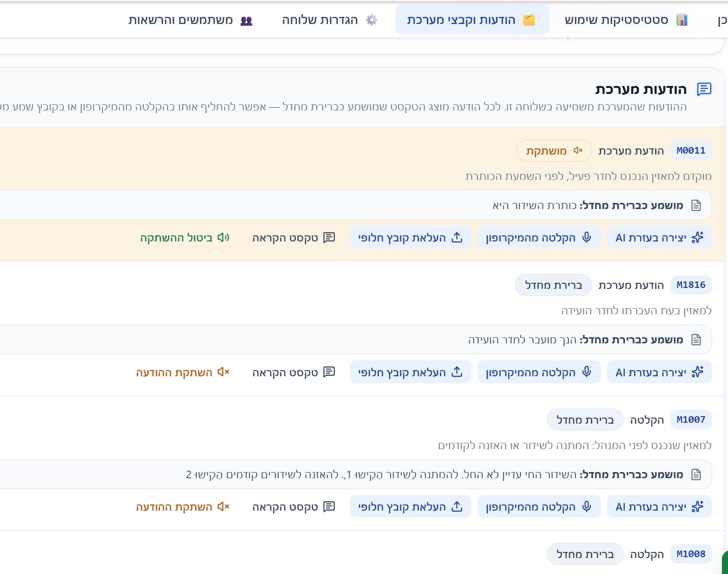Click description למאזין שנכנס לפני המנהל

click(x=575, y=445)
